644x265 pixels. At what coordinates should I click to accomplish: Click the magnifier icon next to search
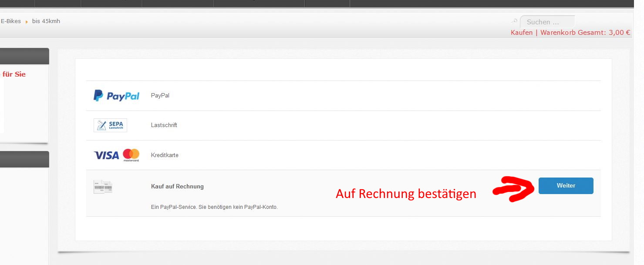(514, 21)
